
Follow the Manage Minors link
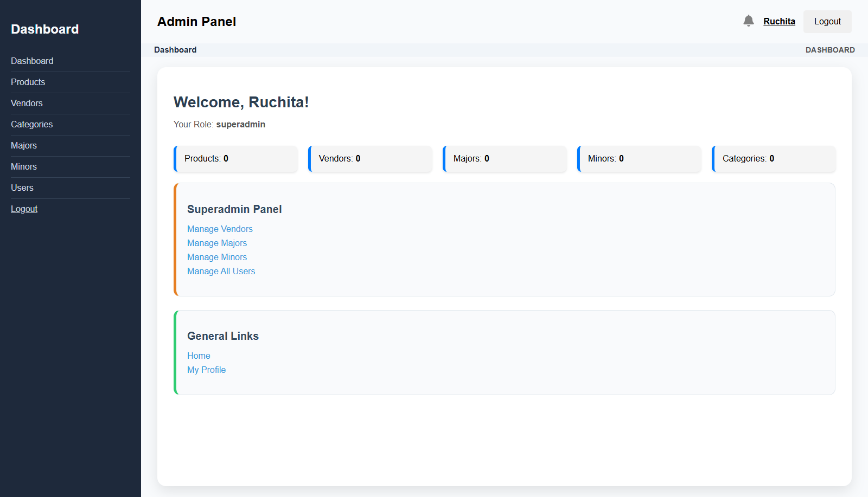click(217, 257)
